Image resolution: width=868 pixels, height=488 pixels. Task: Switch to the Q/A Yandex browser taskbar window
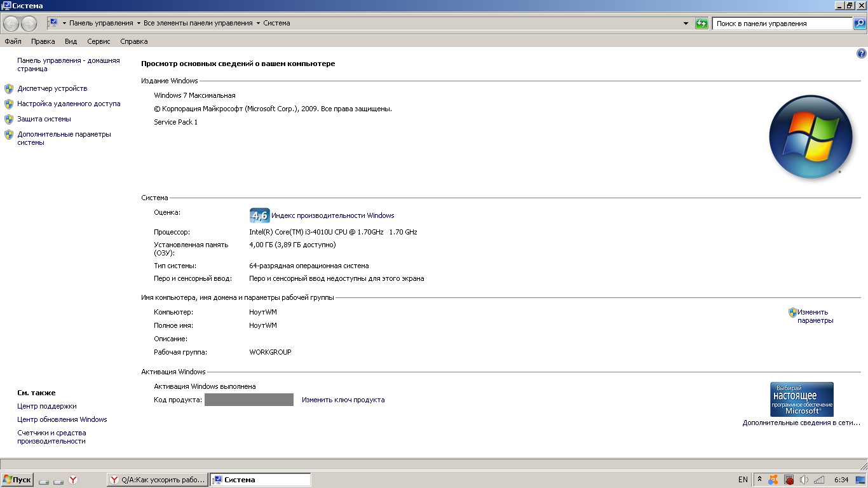coord(158,480)
